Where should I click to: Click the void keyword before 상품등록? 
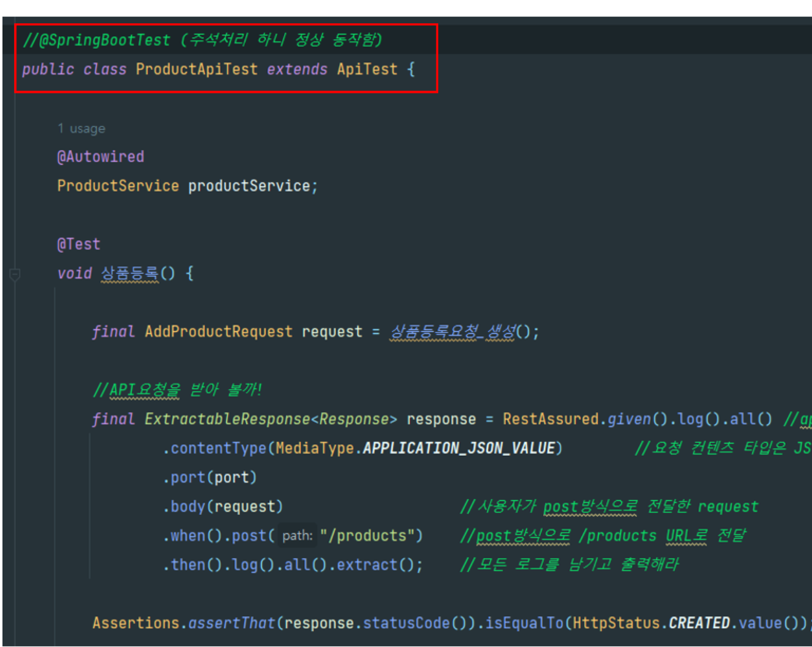[74, 273]
